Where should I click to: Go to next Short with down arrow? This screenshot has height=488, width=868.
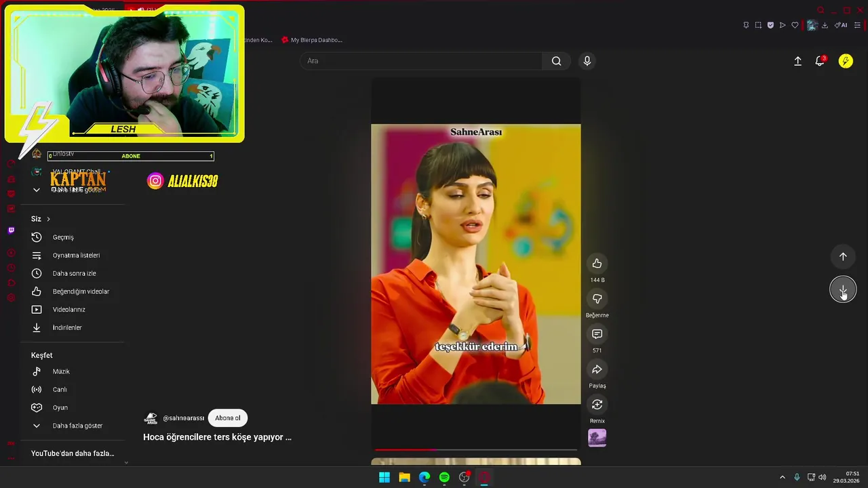(x=843, y=290)
